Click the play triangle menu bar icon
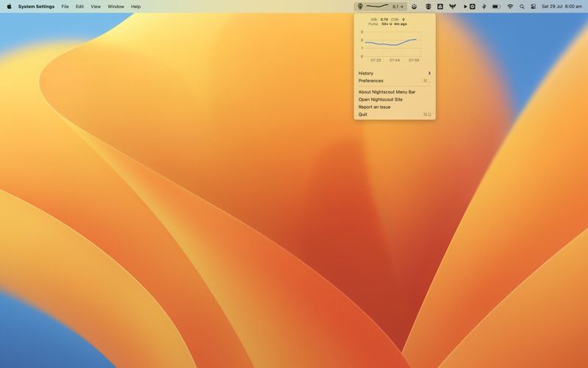588x368 pixels. coord(465,7)
